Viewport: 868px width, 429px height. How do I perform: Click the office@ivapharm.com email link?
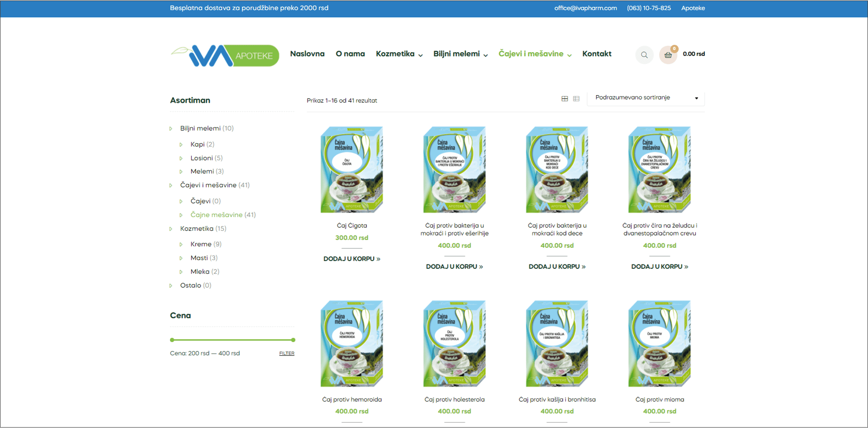[x=585, y=8]
